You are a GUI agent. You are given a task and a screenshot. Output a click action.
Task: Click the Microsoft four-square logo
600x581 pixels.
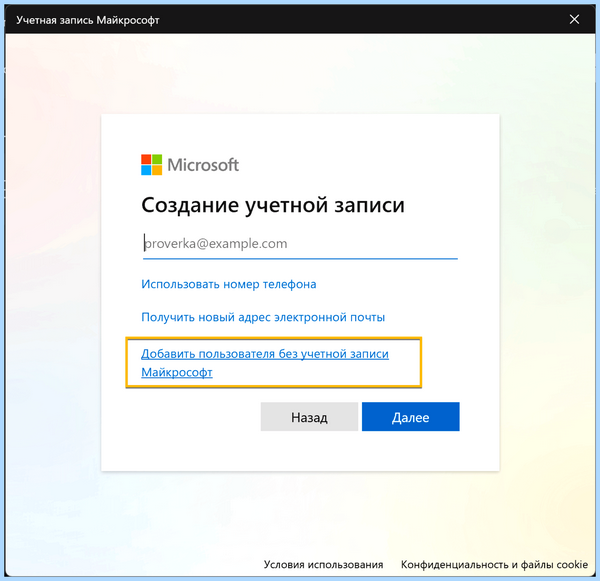click(x=152, y=165)
